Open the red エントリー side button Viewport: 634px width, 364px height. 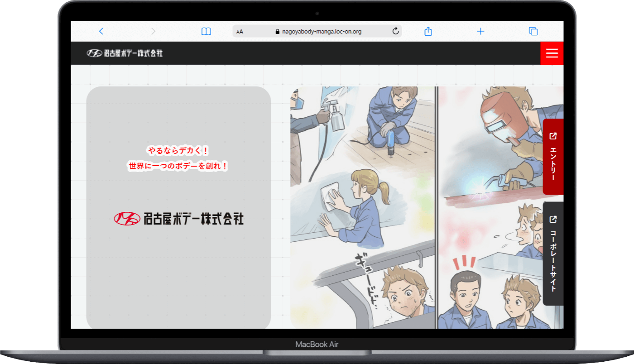coord(553,157)
